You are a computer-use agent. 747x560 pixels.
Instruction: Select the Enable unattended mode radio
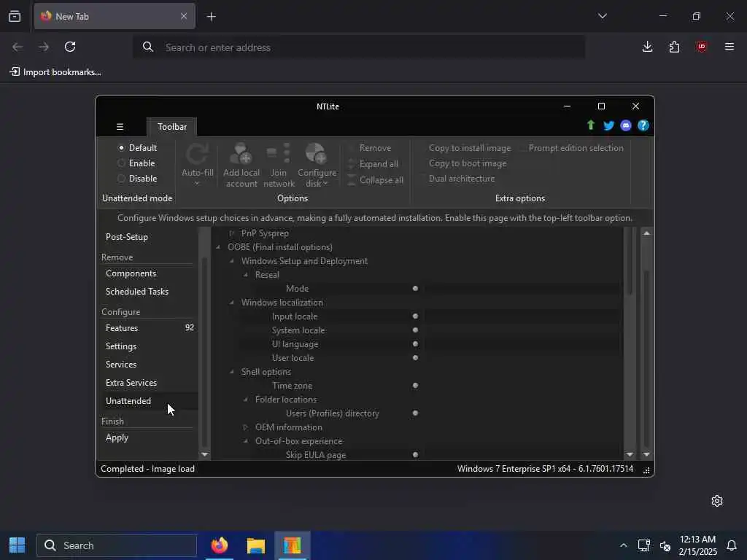click(122, 163)
